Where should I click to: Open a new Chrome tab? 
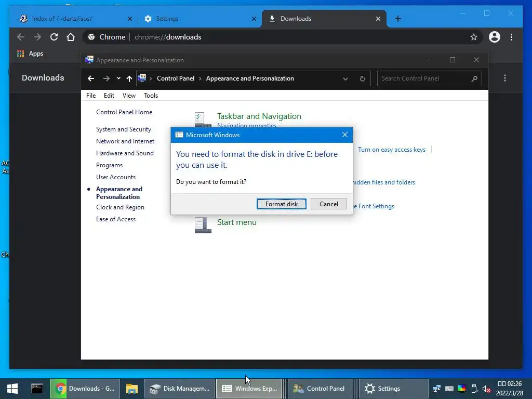click(x=397, y=19)
